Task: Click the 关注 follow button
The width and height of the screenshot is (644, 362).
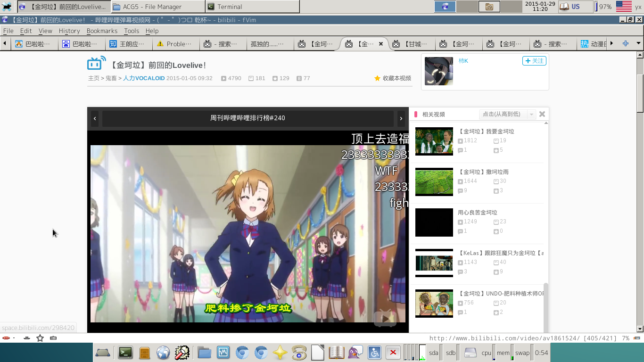Action: point(534,61)
